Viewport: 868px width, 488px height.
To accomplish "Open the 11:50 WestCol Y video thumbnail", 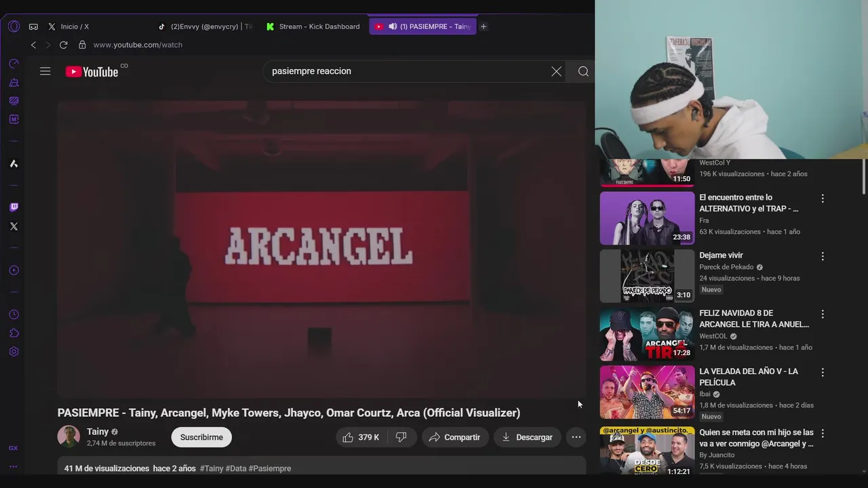I will [647, 173].
